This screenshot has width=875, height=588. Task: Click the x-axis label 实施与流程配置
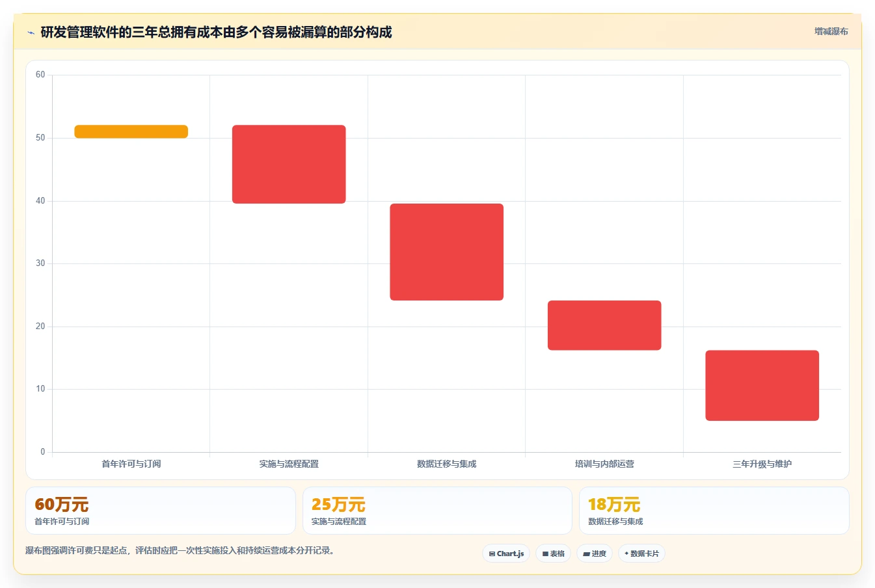(x=289, y=464)
